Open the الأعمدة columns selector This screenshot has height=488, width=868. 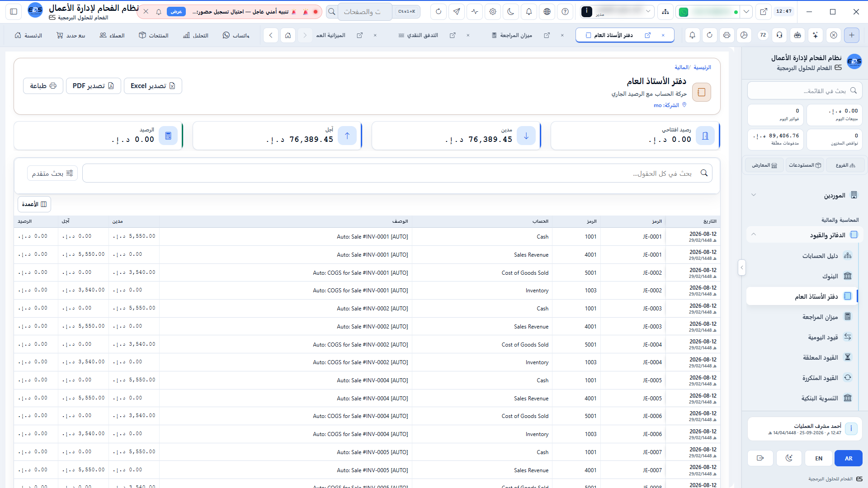(x=34, y=204)
